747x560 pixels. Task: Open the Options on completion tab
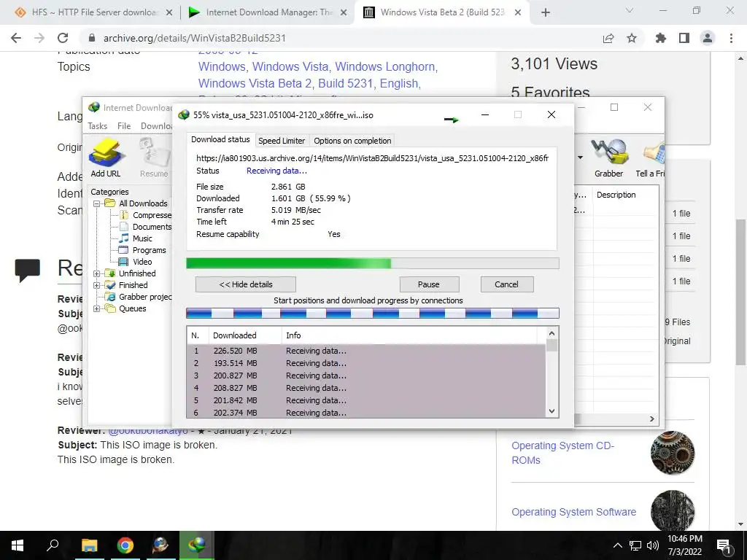(x=352, y=141)
